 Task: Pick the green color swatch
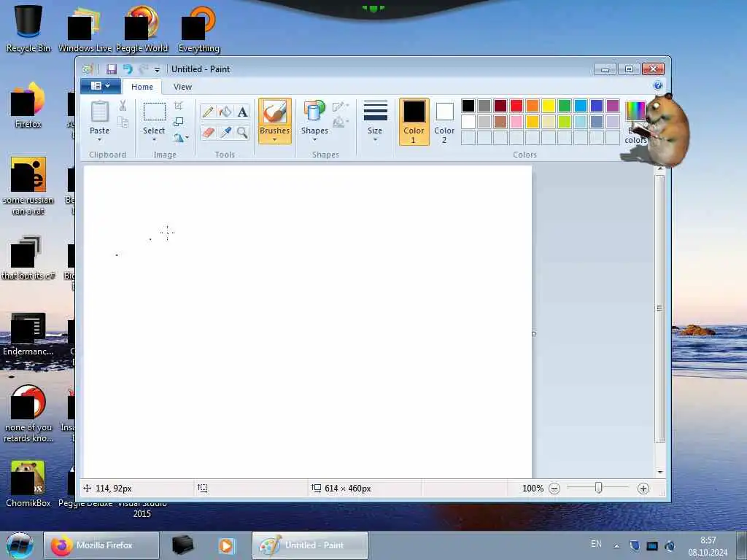tap(565, 106)
